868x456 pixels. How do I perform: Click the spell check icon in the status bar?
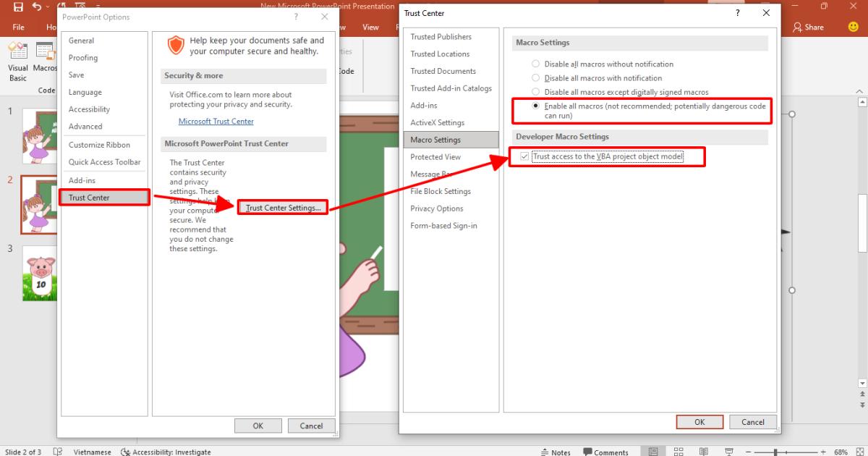pos(57,452)
